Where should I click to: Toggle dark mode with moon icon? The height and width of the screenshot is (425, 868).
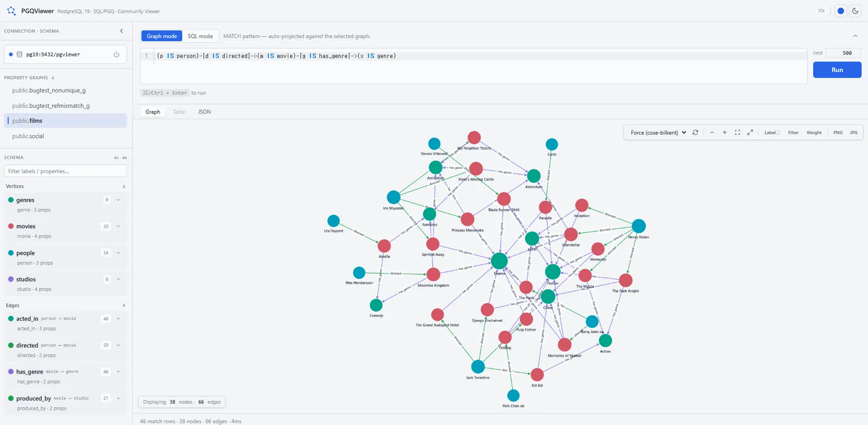pyautogui.click(x=855, y=11)
